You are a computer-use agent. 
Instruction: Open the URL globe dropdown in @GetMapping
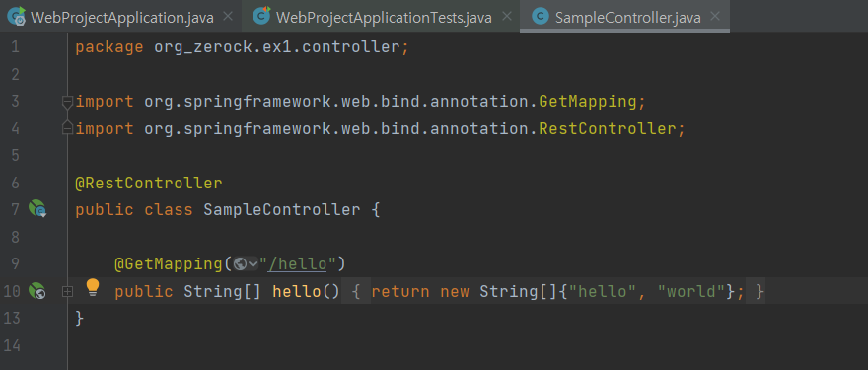pyautogui.click(x=247, y=264)
